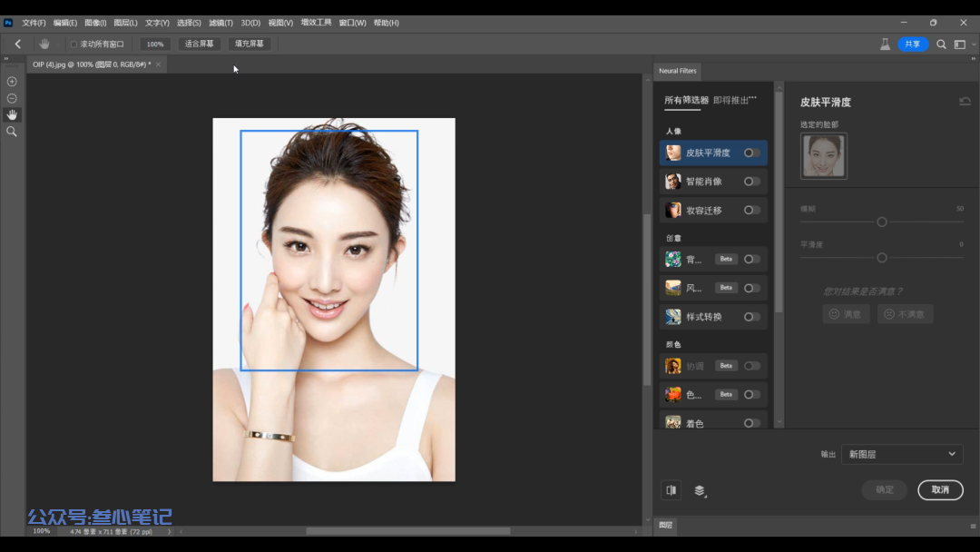Toggle before/after preview icon
This screenshot has width=980, height=552.
pos(671,490)
